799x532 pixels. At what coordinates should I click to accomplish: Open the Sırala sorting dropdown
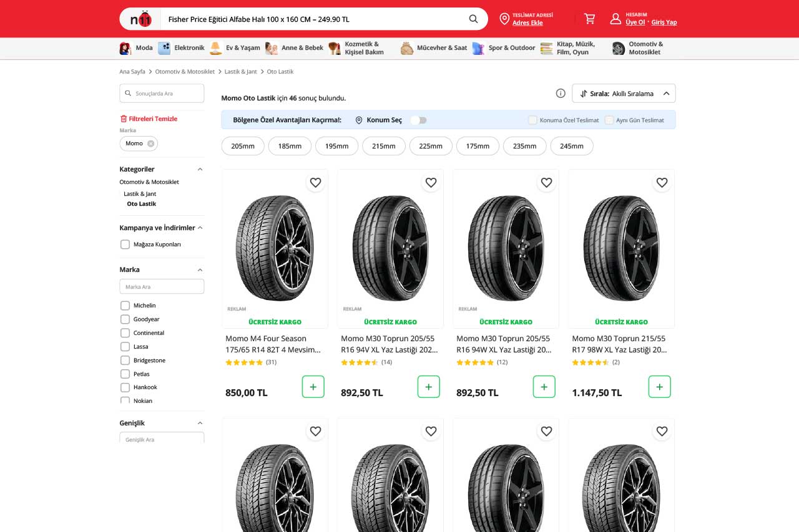coord(624,94)
